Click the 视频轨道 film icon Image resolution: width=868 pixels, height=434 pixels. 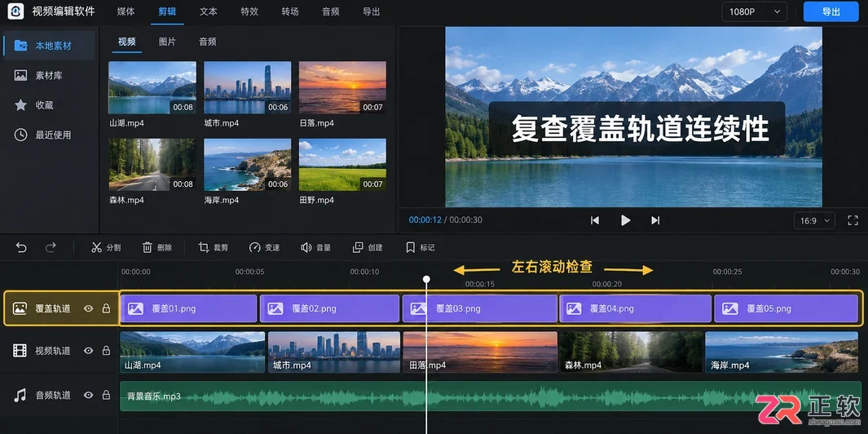[x=20, y=350]
